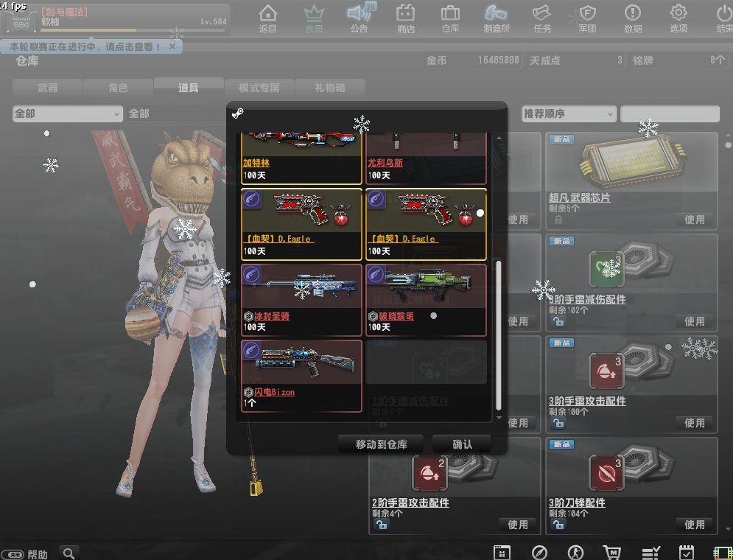Select the 闪电Bizon weapon thumbnail
Viewport: 733px width, 560px height.
tap(301, 363)
